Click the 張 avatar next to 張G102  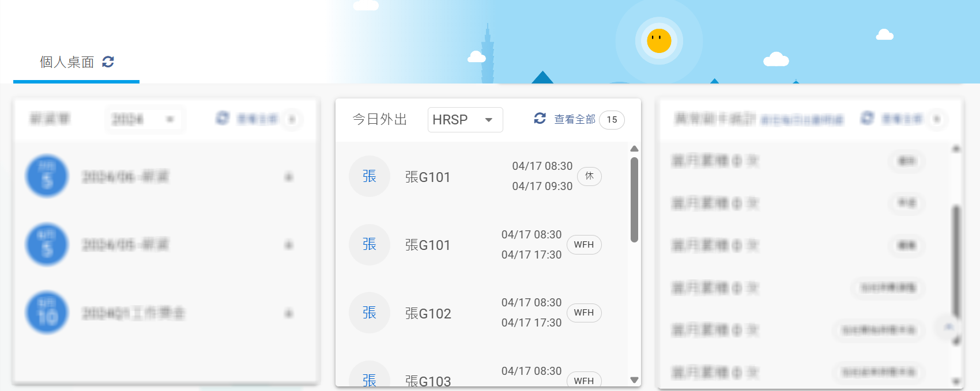coord(370,313)
